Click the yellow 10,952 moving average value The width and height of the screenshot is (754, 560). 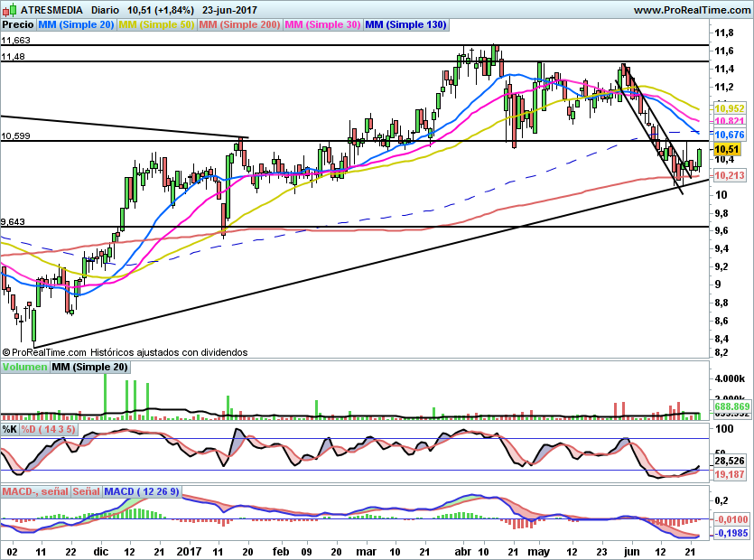point(730,108)
